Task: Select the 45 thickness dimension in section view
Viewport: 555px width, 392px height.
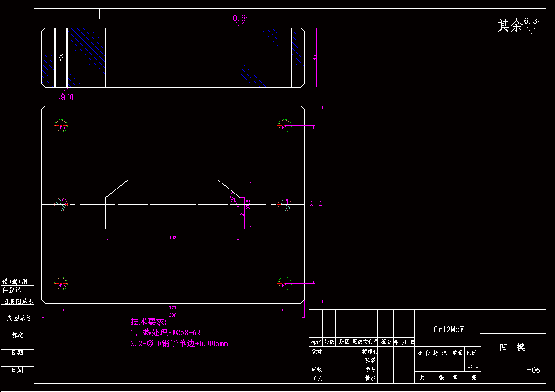Action: 314,57
